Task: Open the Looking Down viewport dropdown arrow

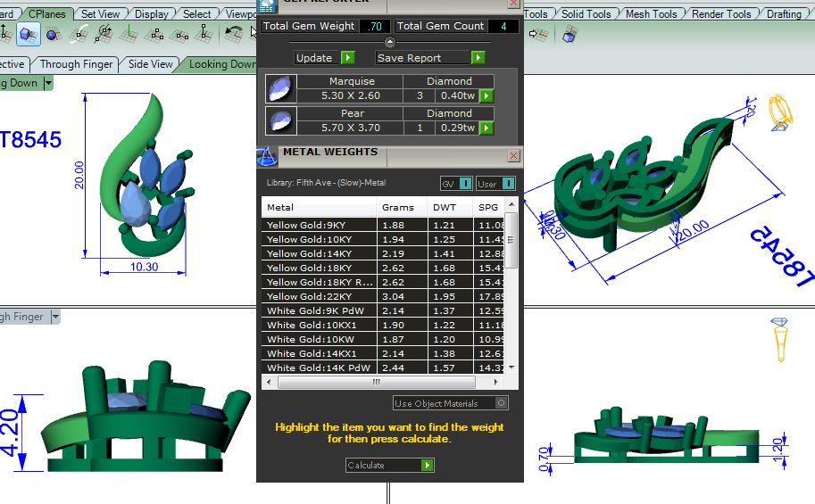Action: tap(48, 83)
